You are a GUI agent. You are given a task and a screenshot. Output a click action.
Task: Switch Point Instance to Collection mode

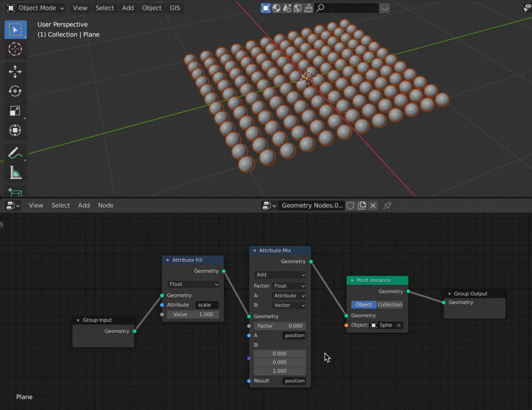(390, 305)
